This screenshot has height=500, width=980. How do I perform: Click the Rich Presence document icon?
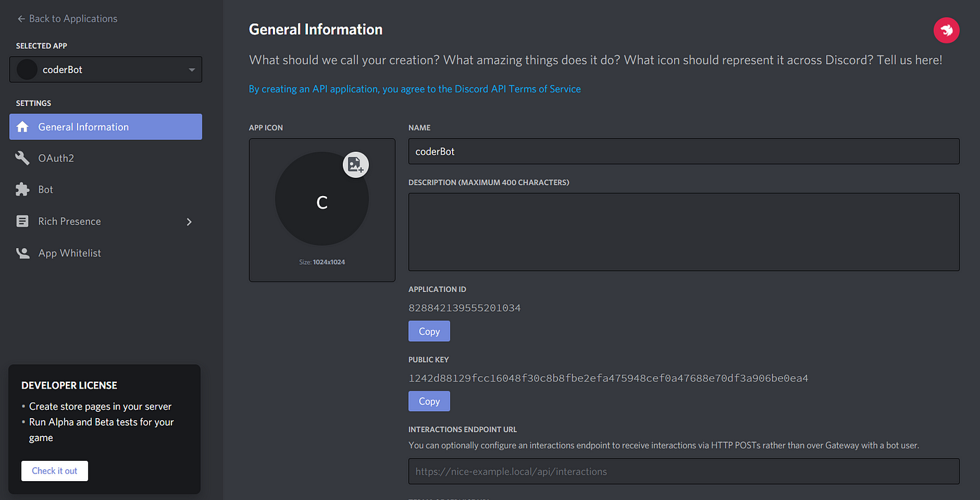[x=22, y=221]
